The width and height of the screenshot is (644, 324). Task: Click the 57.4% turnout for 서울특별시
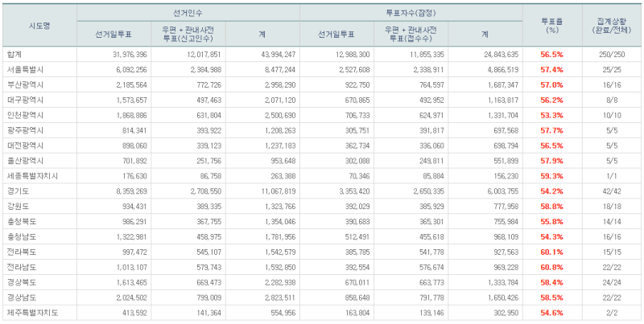pos(551,70)
